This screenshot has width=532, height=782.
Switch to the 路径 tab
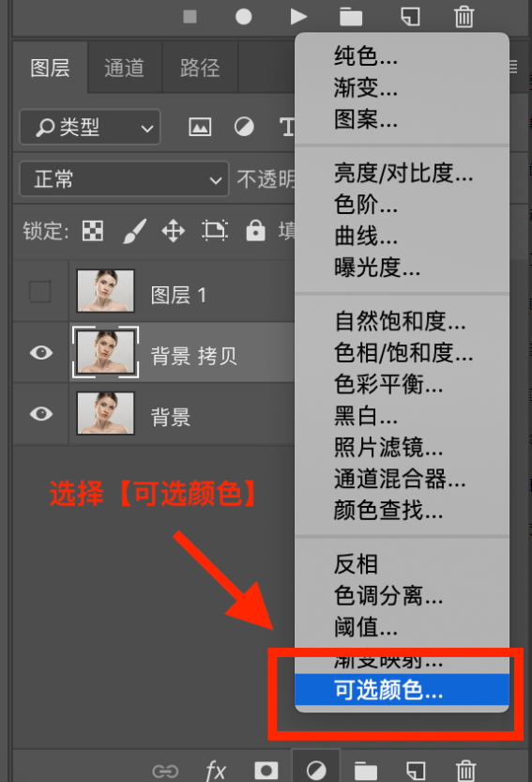[x=200, y=68]
